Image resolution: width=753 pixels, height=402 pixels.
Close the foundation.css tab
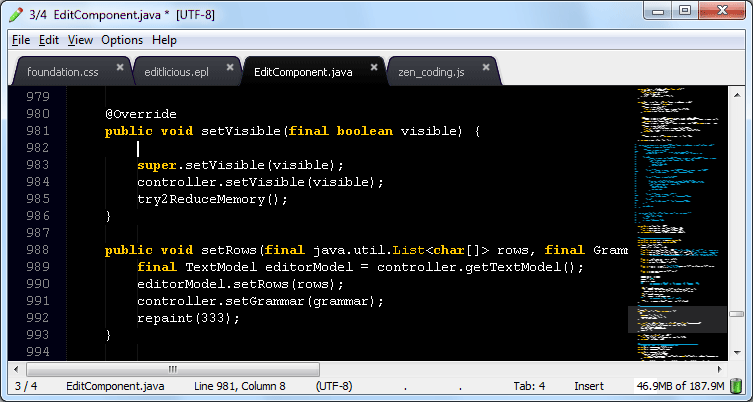(x=120, y=68)
